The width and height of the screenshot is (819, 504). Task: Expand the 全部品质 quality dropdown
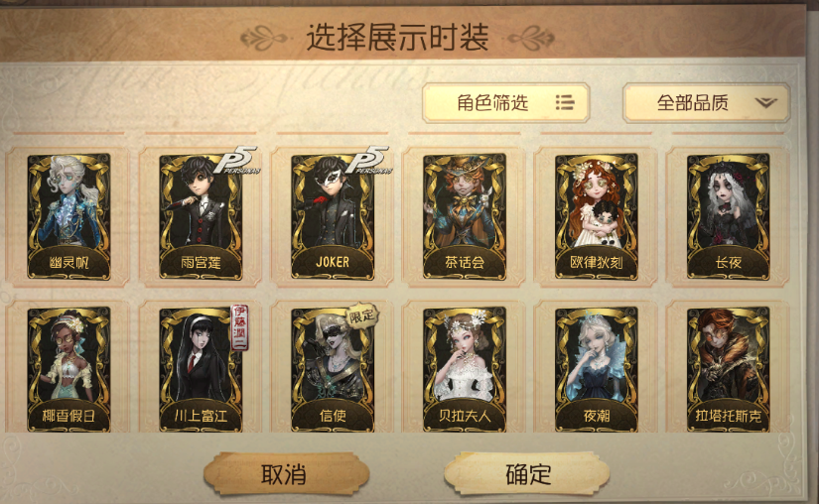[706, 103]
